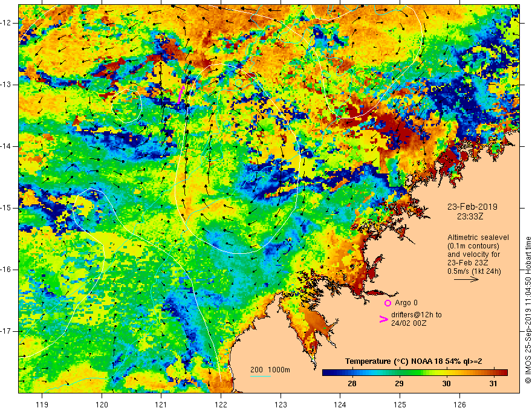Click latitude label -17

[x=6, y=331]
